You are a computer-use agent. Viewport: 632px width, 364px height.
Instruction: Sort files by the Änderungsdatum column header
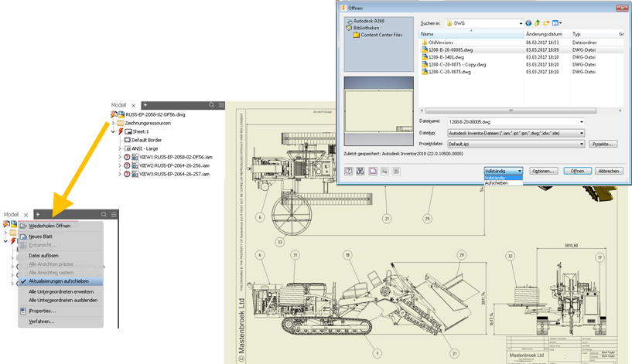[x=547, y=34]
